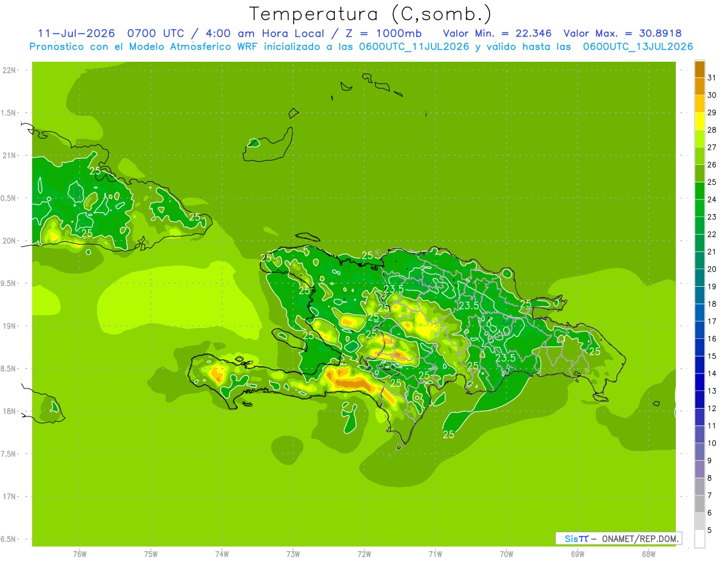Click the '69W' longitude axis label
The image size is (728, 562).
578,554
